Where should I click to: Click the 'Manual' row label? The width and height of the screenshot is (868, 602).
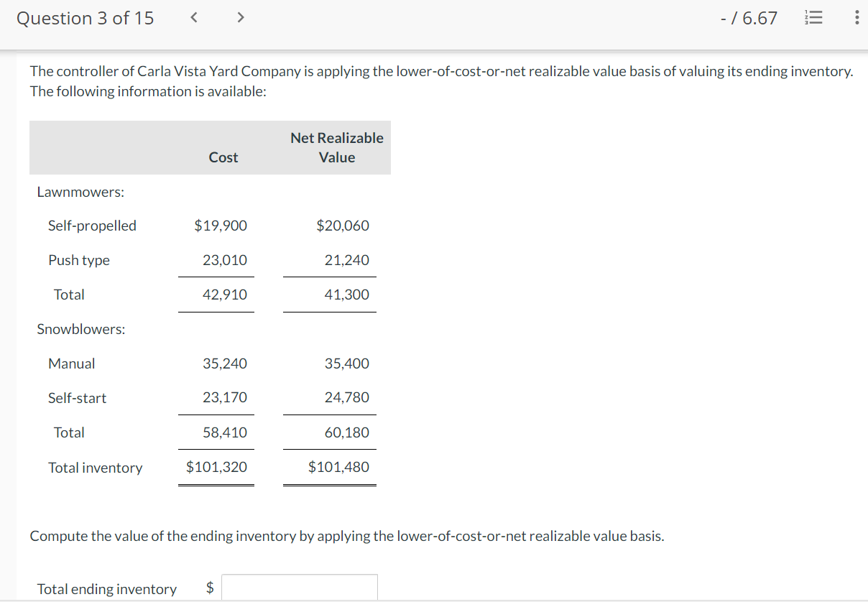(x=71, y=363)
